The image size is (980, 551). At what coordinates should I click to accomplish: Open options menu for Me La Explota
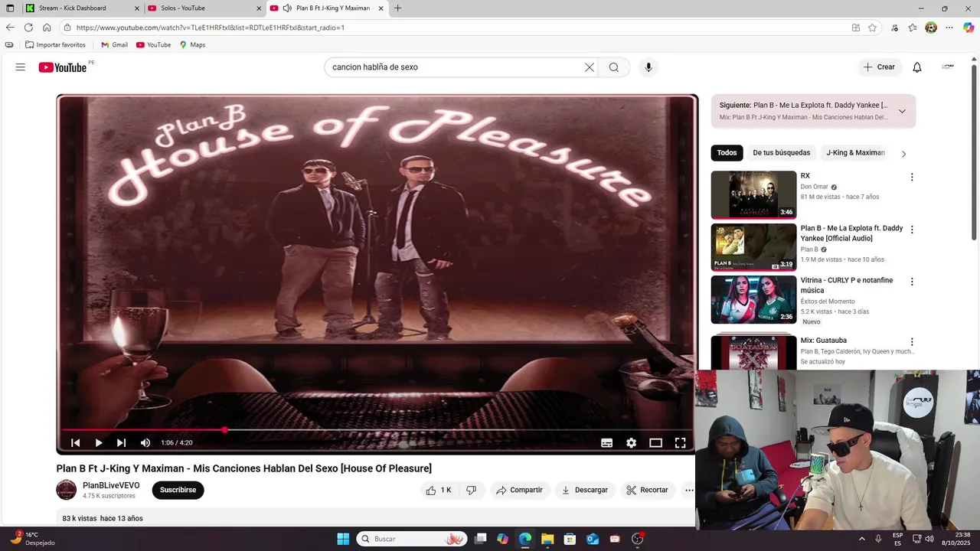[911, 230]
